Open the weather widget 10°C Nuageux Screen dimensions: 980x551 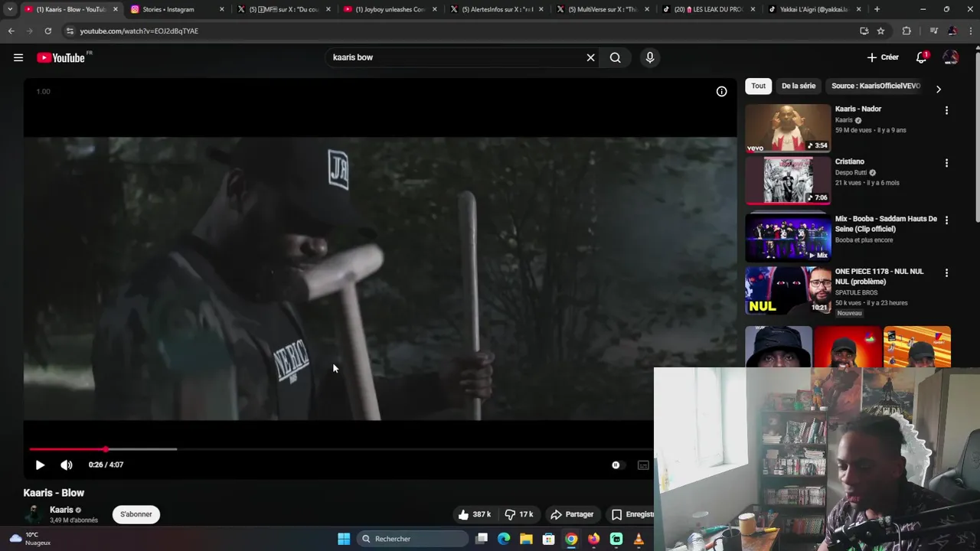tap(29, 539)
